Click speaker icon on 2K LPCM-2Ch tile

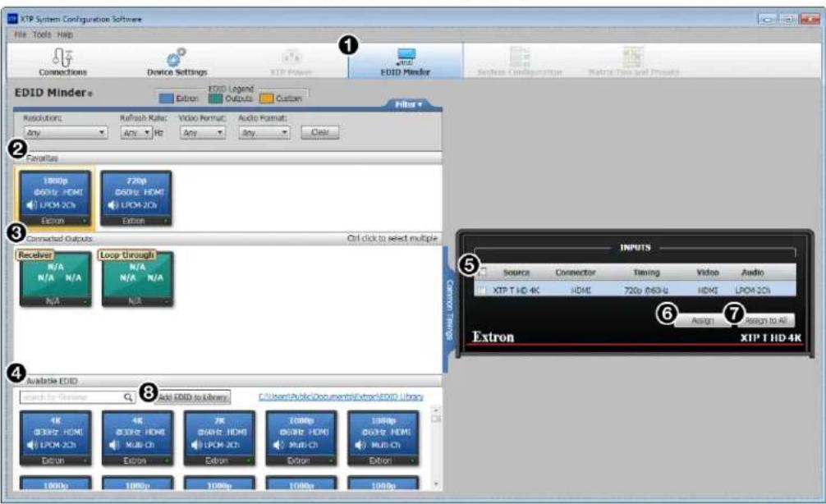click(196, 445)
